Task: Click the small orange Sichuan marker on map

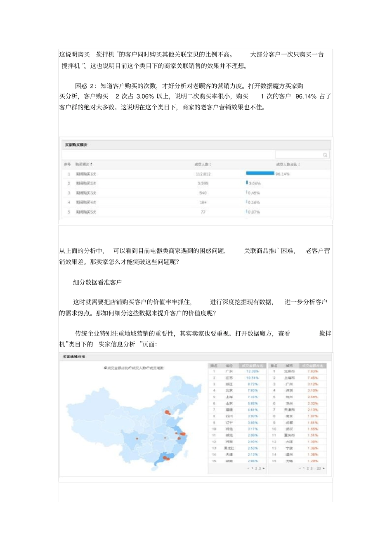Action: 137,438
